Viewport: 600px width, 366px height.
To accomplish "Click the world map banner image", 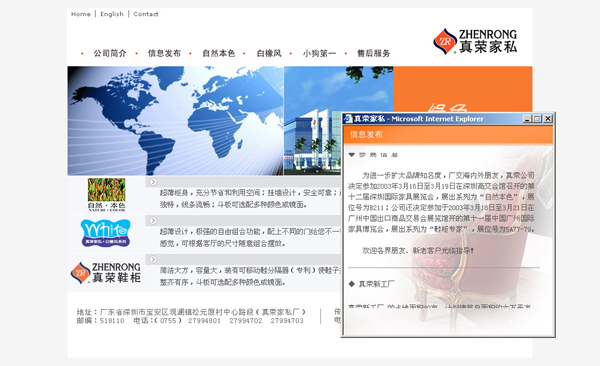I will (x=176, y=121).
